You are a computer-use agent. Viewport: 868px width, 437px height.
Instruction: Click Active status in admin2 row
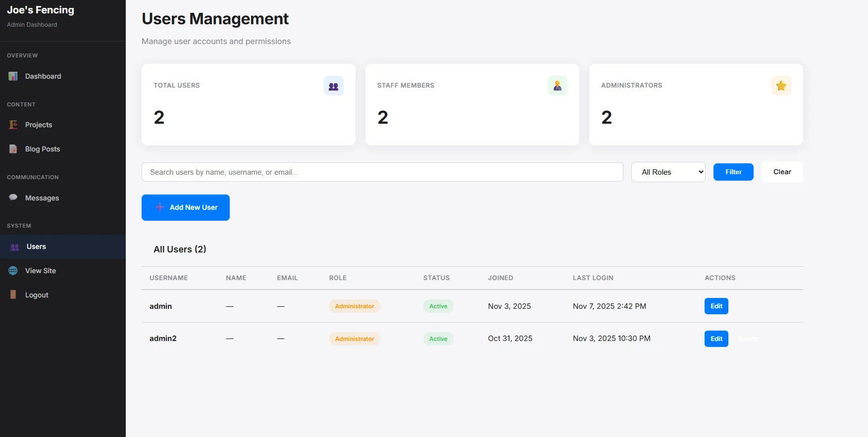(438, 339)
